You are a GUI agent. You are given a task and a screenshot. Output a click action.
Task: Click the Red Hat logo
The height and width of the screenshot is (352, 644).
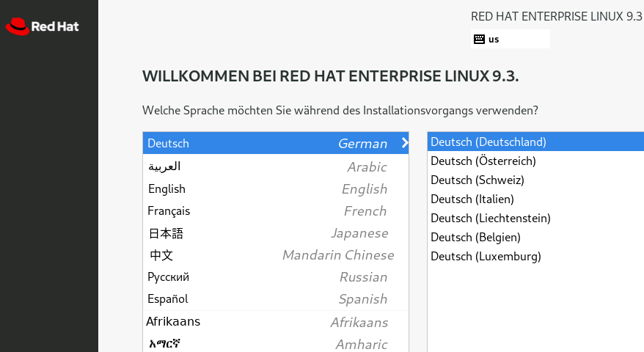[42, 26]
